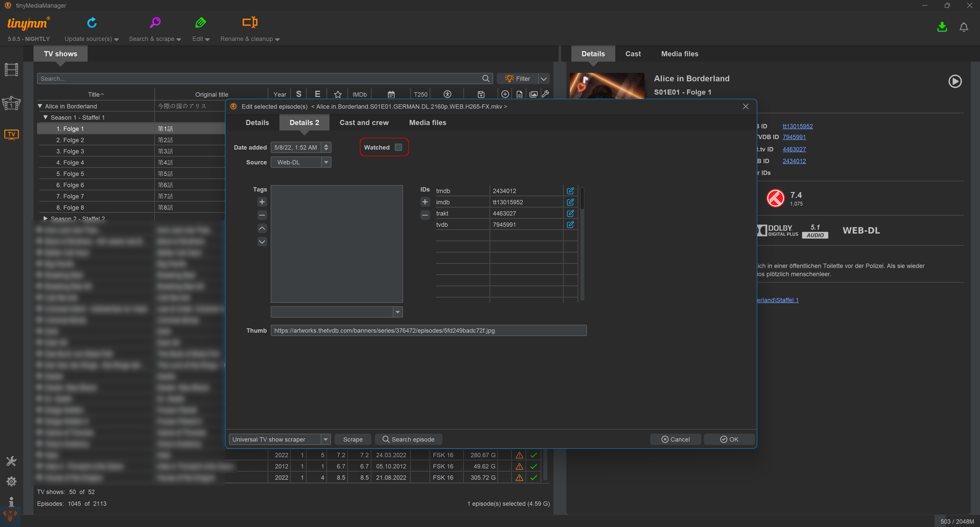Collapse the Season 1 - Staffel 1 node
980x527 pixels.
[45, 117]
